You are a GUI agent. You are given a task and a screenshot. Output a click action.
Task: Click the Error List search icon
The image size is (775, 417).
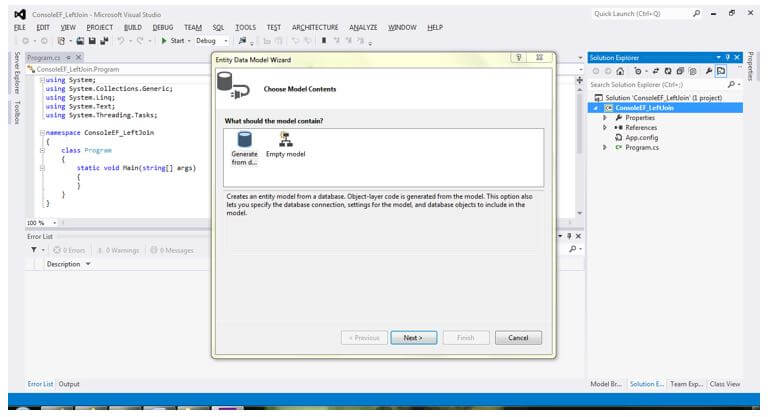click(572, 249)
